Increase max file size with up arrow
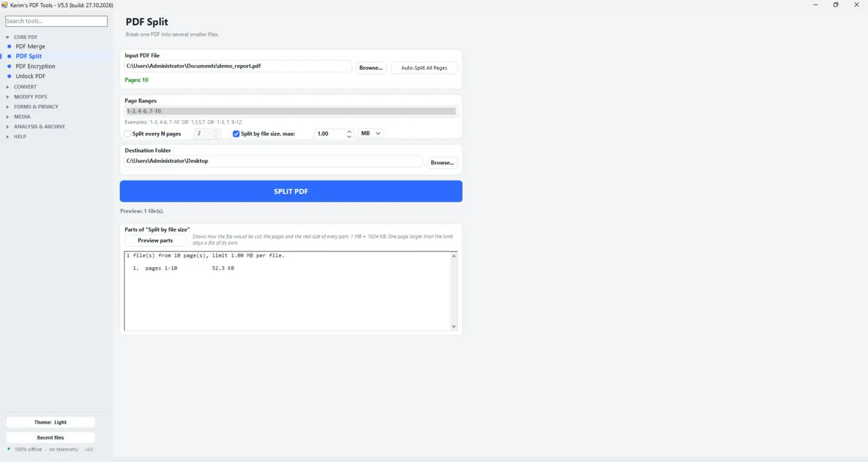This screenshot has height=462, width=868. click(349, 132)
